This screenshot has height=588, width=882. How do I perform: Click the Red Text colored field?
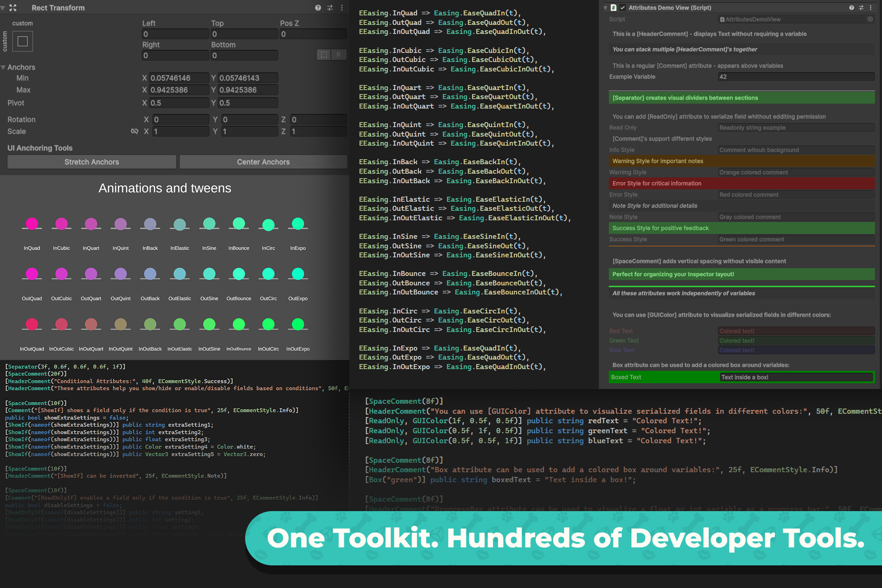796,331
